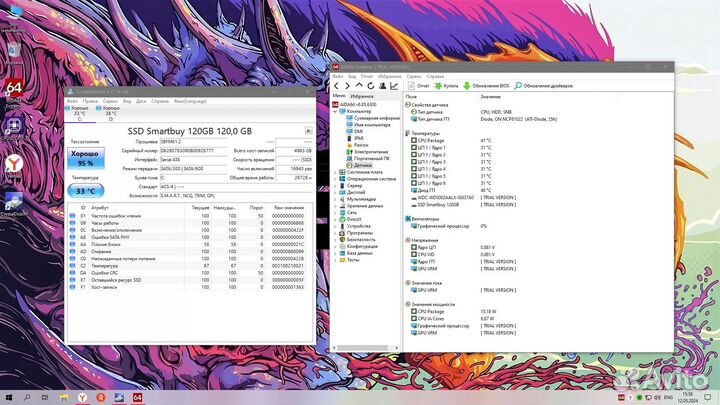The image size is (720, 405).
Task: Open the Диск menu in CrystalDiskInfo
Action: (141, 101)
